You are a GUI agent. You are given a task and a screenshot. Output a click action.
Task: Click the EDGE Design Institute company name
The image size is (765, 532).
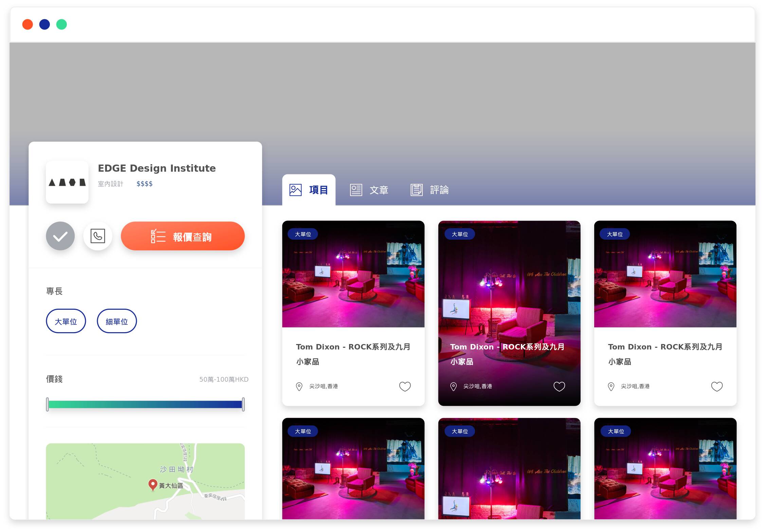(157, 168)
